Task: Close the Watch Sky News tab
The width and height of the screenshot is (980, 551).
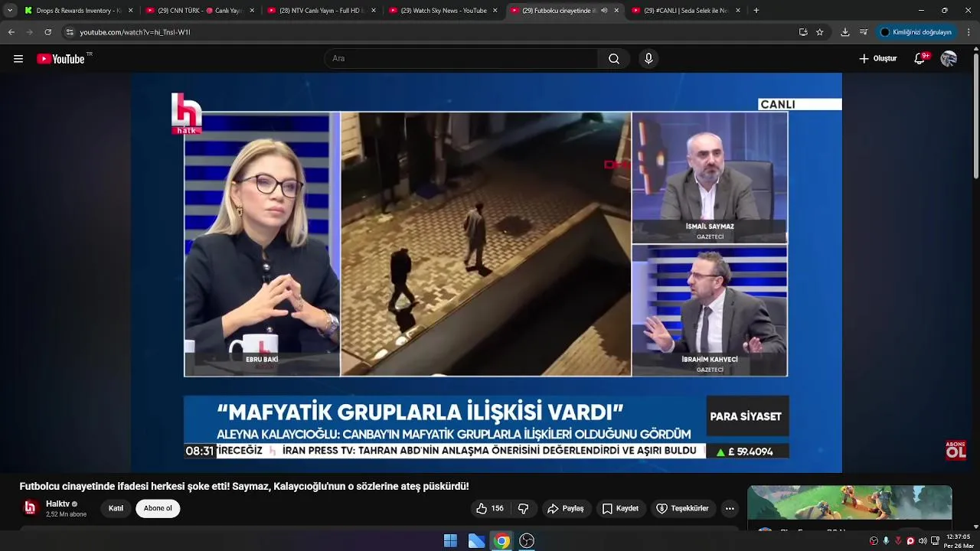Action: (495, 11)
